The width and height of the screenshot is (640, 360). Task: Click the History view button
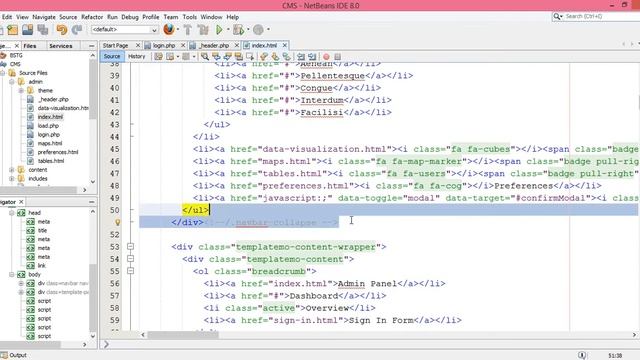pos(137,56)
